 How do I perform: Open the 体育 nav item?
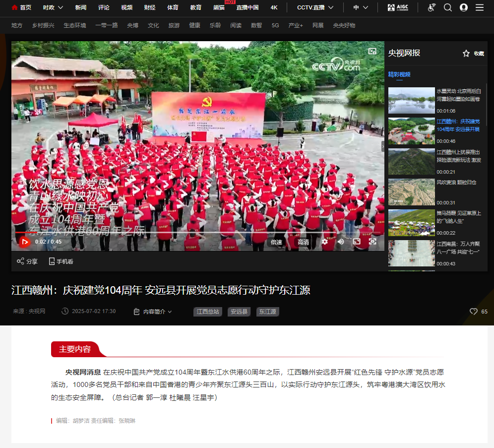pos(173,7)
